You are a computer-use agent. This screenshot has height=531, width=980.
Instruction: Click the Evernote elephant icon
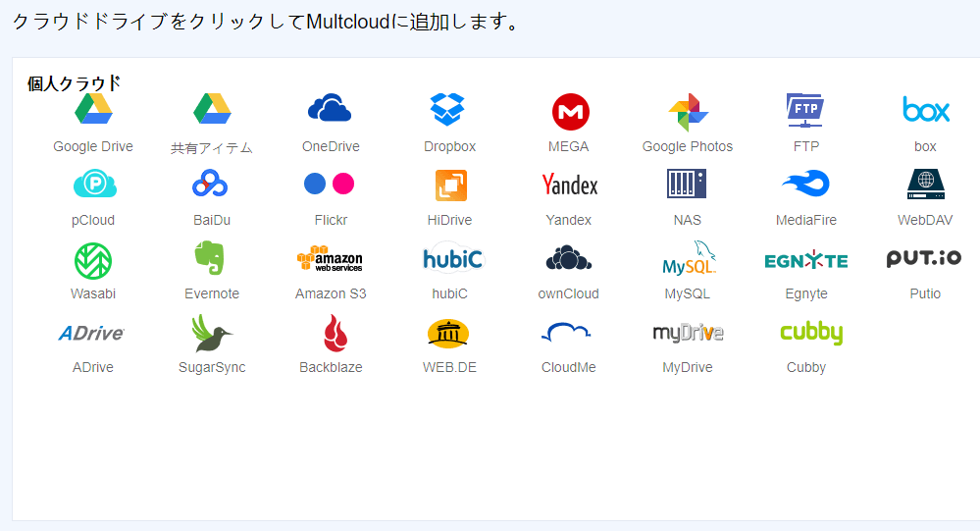pyautogui.click(x=210, y=258)
